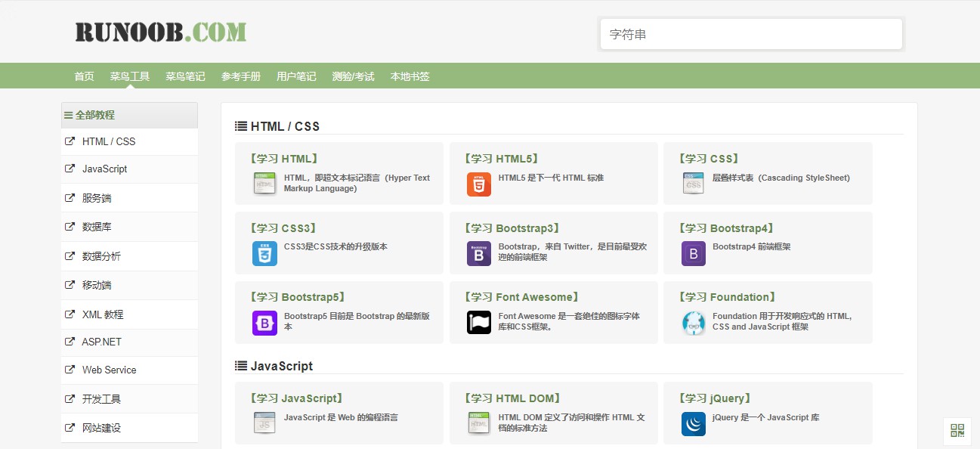Select the 数据库 label in the sidebar

click(x=97, y=227)
